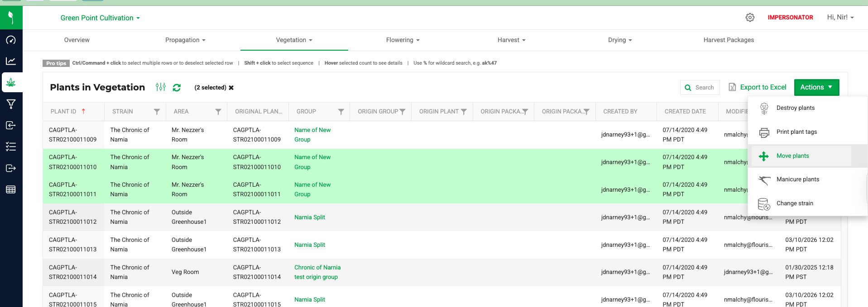Click the funnel icon in left sidebar
Image resolution: width=868 pixels, height=307 pixels.
11,104
